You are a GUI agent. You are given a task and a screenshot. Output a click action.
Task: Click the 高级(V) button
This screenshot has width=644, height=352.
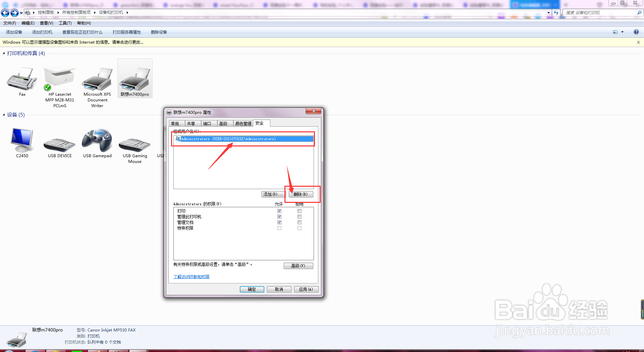coord(299,266)
